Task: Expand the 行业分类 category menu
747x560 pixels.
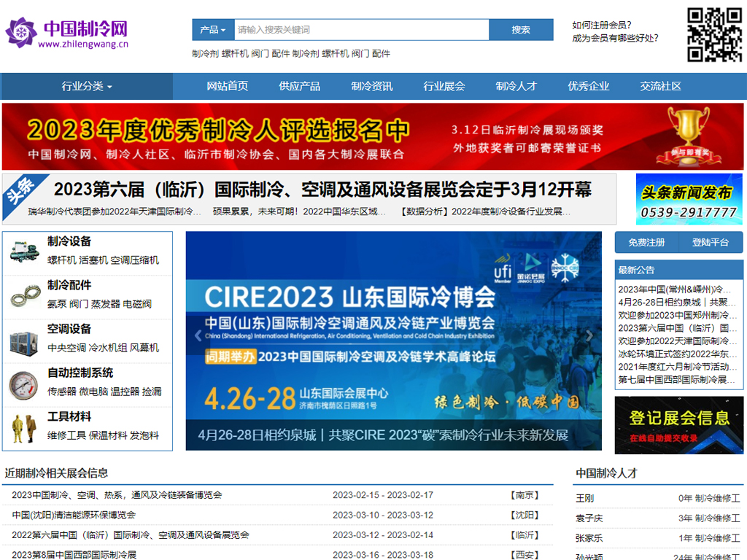Action: 87,86
